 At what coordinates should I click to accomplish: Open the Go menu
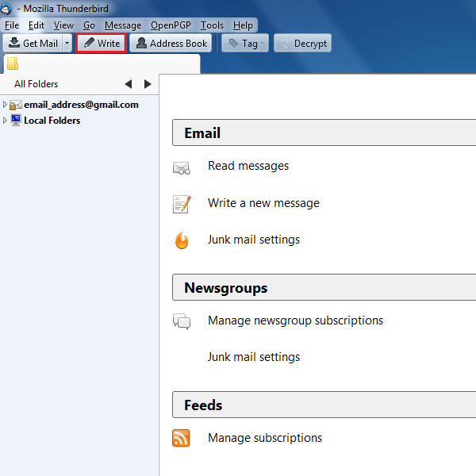[x=89, y=25]
